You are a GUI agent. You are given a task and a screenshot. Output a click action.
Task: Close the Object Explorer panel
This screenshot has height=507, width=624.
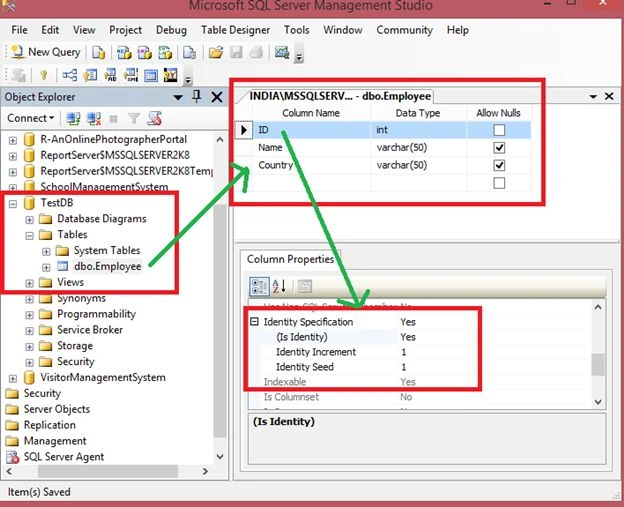(217, 97)
